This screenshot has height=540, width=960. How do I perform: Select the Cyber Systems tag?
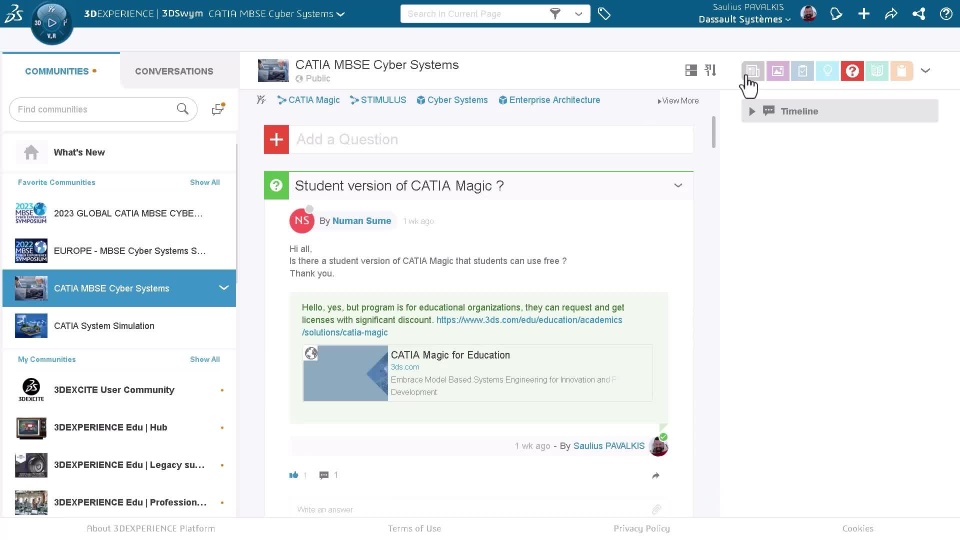pyautogui.click(x=452, y=100)
